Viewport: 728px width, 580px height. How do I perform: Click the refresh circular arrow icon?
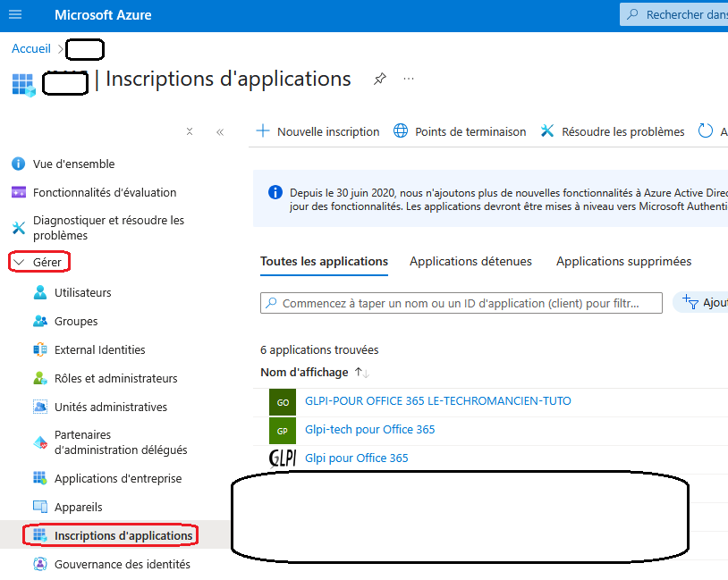[x=706, y=130]
